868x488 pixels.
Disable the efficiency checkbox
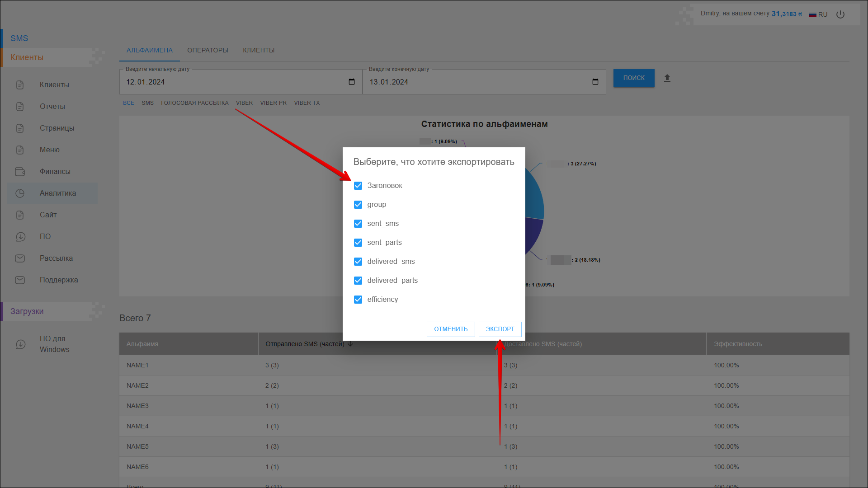358,300
